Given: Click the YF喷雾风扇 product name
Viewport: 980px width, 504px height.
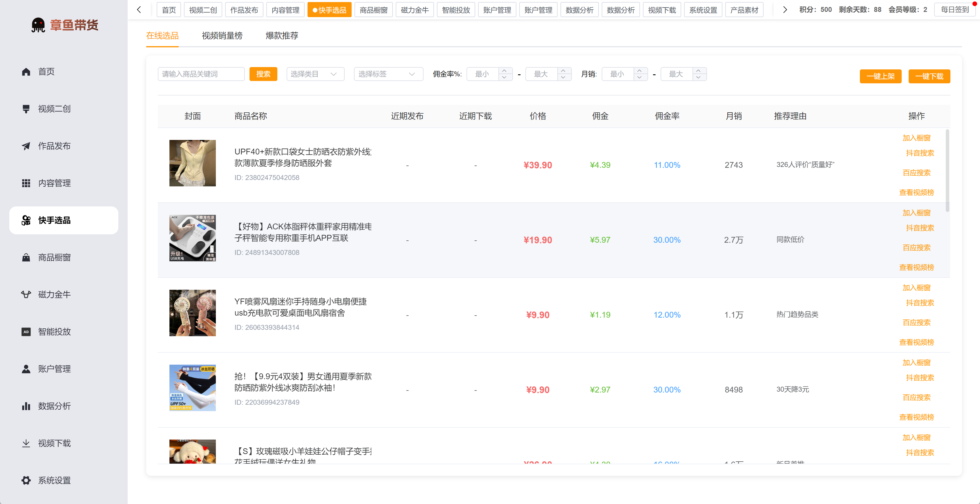Looking at the screenshot, I should 301,307.
